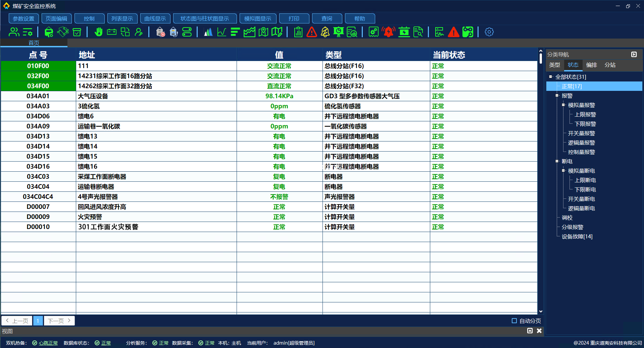Open the 参数设置 menu
Screen dimensions: 644x348
coord(23,19)
